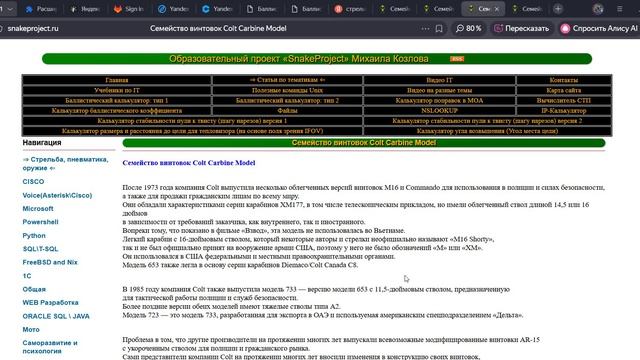This screenshot has width=640, height=360.
Task: Open Учебники по IT menu item
Action: pyautogui.click(x=117, y=90)
